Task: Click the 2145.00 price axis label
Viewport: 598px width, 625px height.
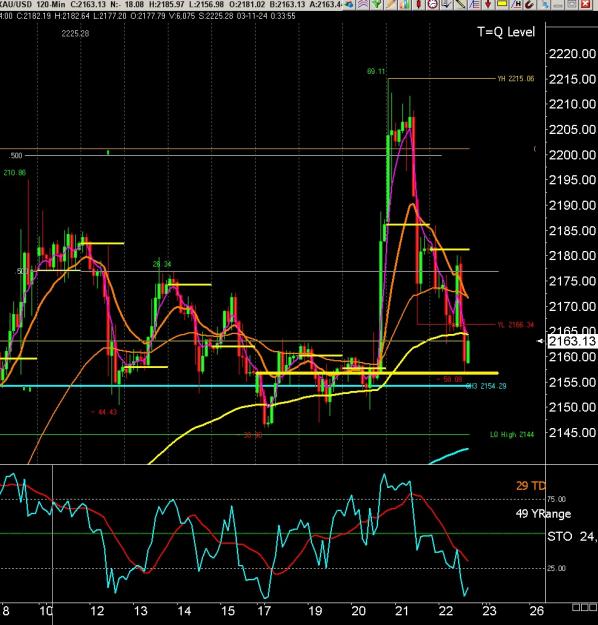Action: point(572,432)
